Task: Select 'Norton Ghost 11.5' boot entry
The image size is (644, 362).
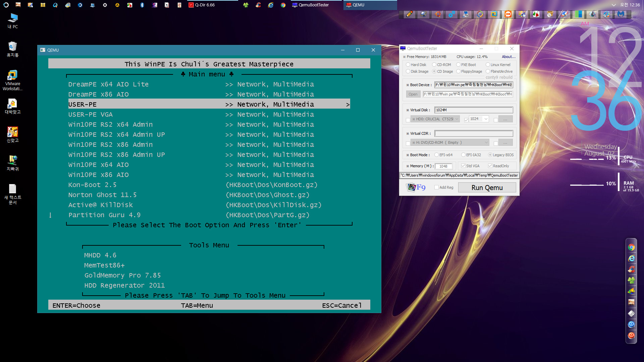Action: 103,195
